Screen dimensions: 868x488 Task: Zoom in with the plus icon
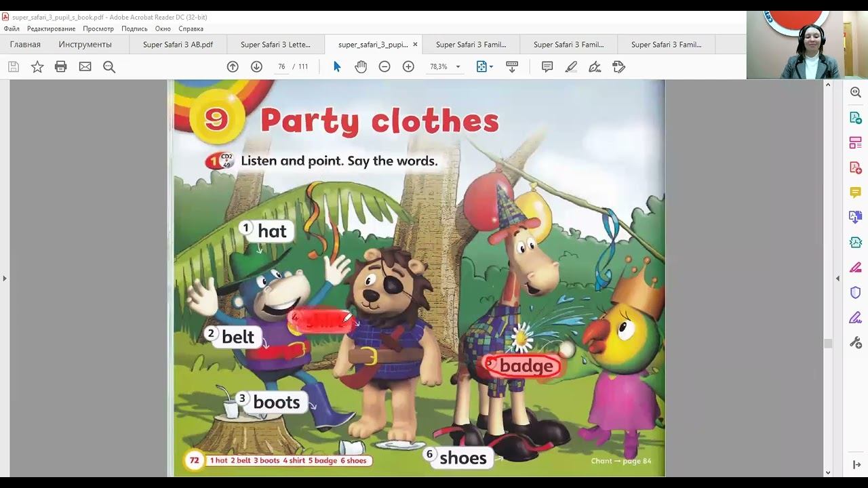(x=408, y=66)
